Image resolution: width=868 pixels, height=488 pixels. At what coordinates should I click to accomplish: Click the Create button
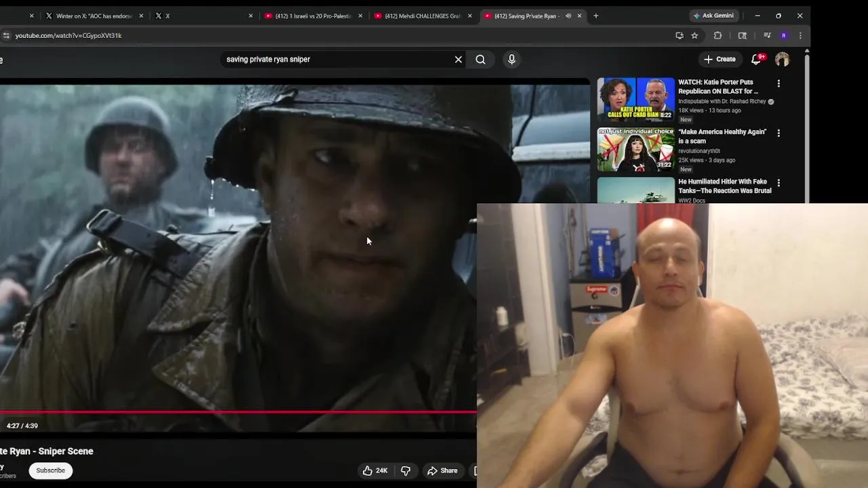tap(719, 59)
